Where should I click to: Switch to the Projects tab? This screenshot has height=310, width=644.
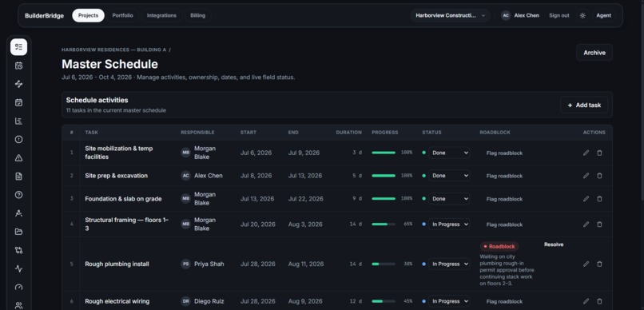(x=89, y=16)
